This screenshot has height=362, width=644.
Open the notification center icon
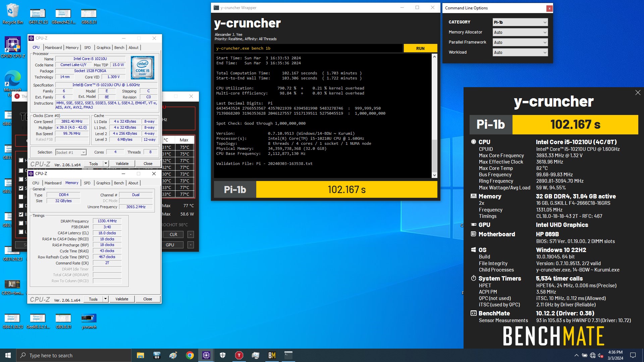(633, 355)
